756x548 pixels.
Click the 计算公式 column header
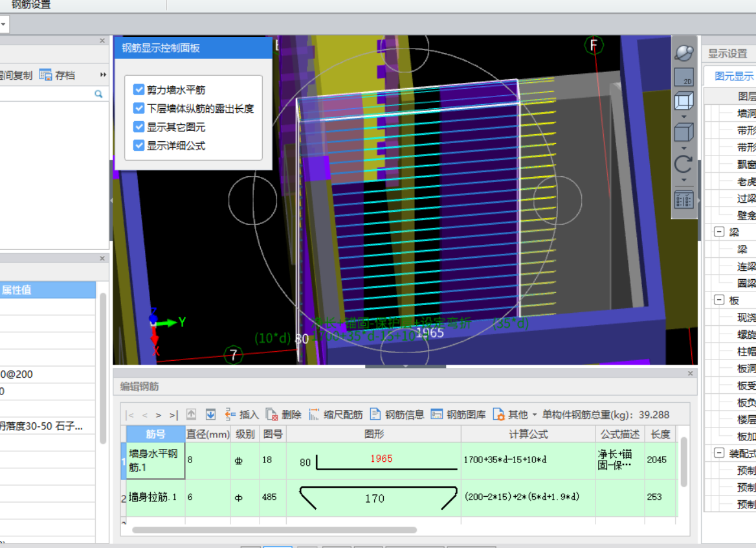[x=528, y=434]
